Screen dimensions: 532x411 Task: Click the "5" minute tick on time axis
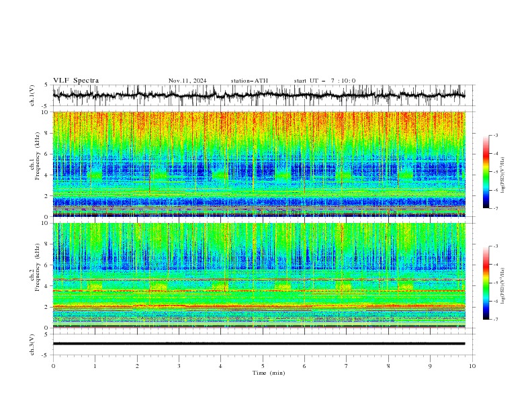pos(263,366)
